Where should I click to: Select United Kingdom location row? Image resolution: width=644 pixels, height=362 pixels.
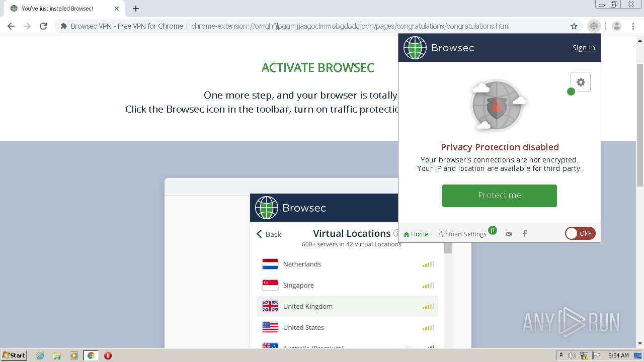coord(347,306)
